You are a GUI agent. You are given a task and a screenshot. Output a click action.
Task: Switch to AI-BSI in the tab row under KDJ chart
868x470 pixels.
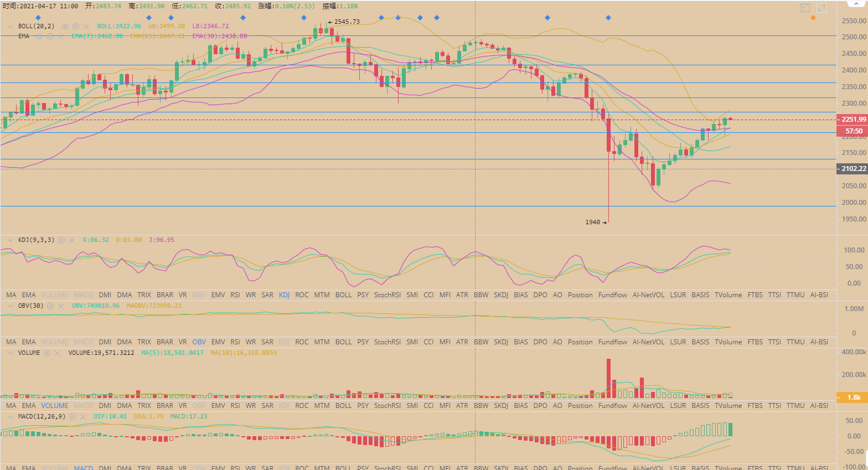[x=819, y=295]
